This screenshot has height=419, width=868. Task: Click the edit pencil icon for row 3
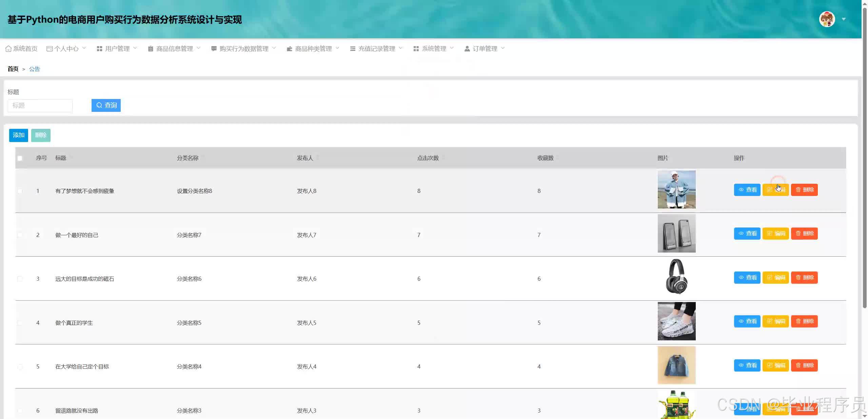coord(770,278)
